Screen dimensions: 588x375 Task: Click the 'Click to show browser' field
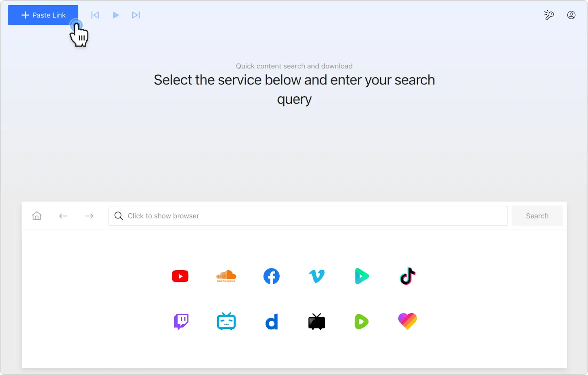308,216
